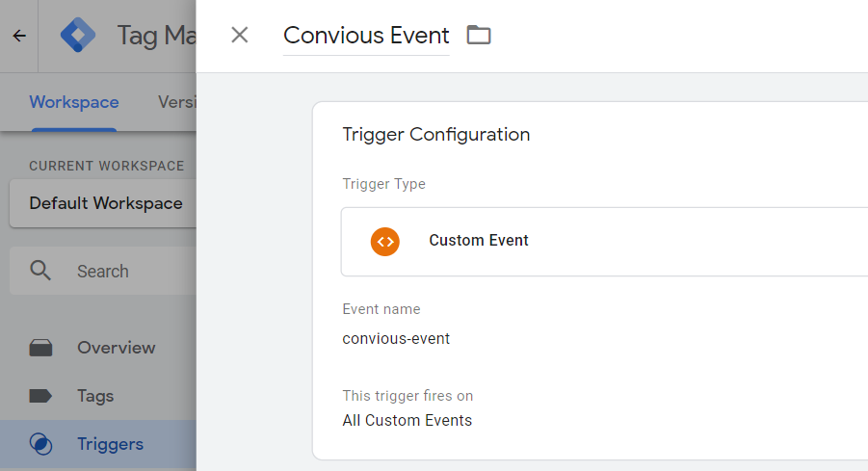The height and width of the screenshot is (471, 868).
Task: Click the convious-event event name value
Action: 396,338
